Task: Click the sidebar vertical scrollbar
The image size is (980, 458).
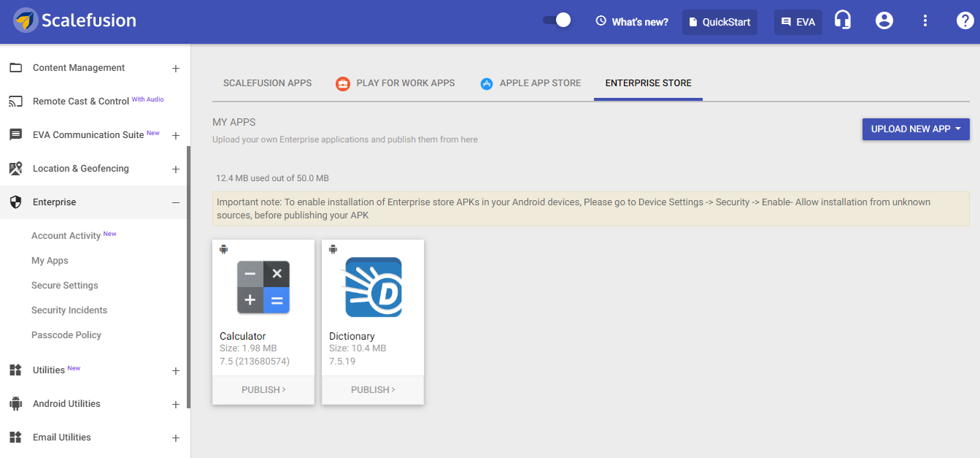Action: [x=188, y=278]
